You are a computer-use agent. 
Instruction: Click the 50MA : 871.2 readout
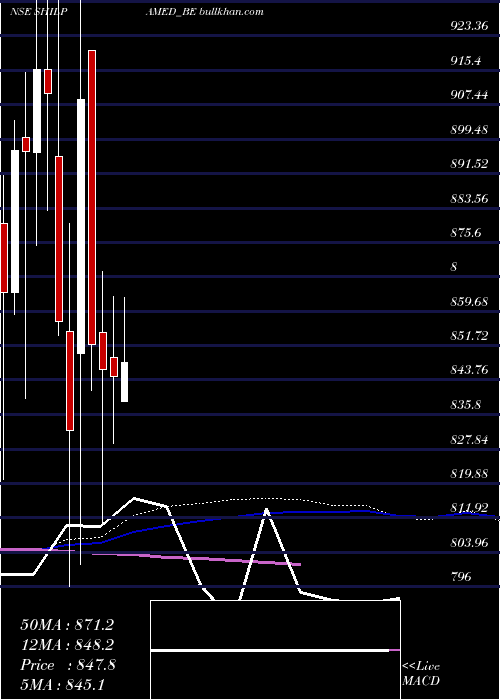pyautogui.click(x=67, y=625)
